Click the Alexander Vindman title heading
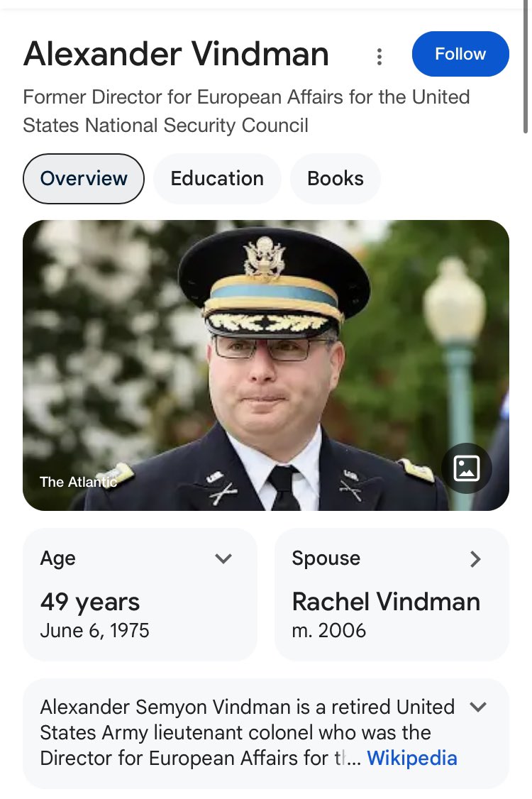Image resolution: width=532 pixels, height=799 pixels. click(x=176, y=55)
